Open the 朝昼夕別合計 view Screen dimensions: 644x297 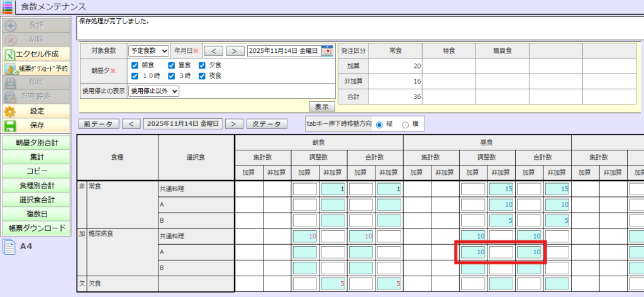pos(36,143)
